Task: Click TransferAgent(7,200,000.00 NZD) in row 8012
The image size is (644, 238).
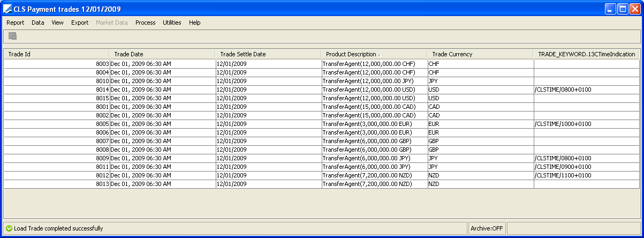Action: click(374, 175)
